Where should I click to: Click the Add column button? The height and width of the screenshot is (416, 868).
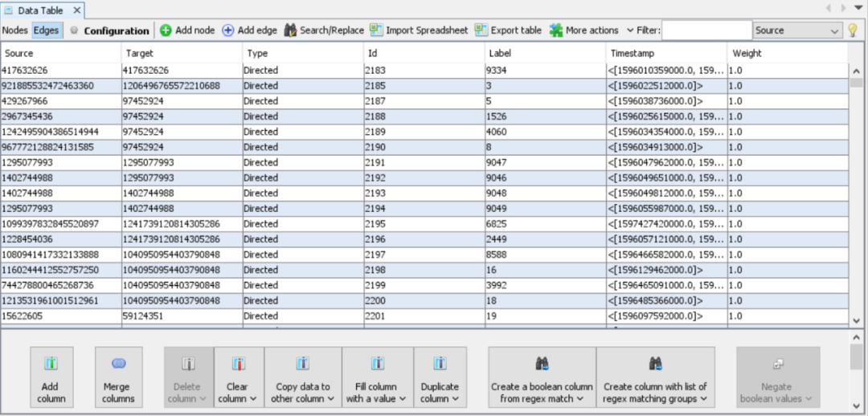(51, 377)
